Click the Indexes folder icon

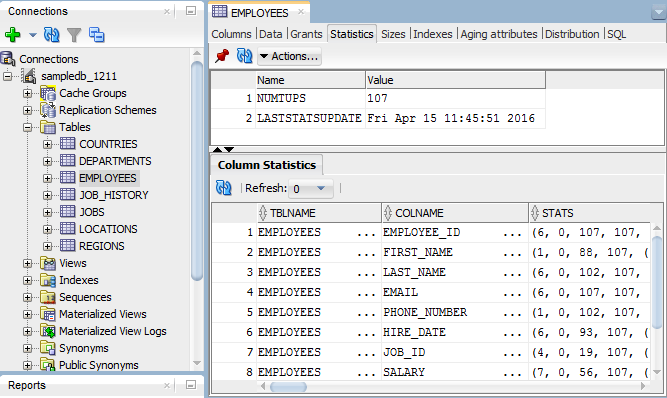point(48,281)
